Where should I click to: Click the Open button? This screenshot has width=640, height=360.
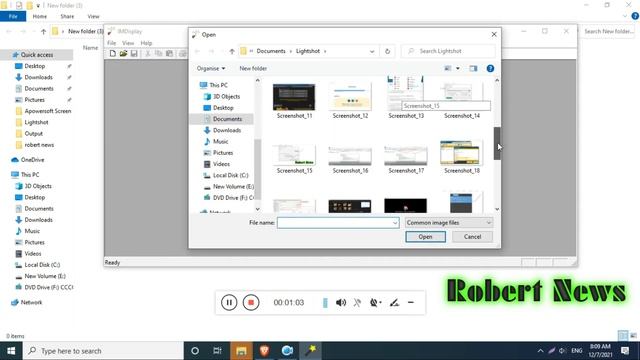tap(425, 237)
